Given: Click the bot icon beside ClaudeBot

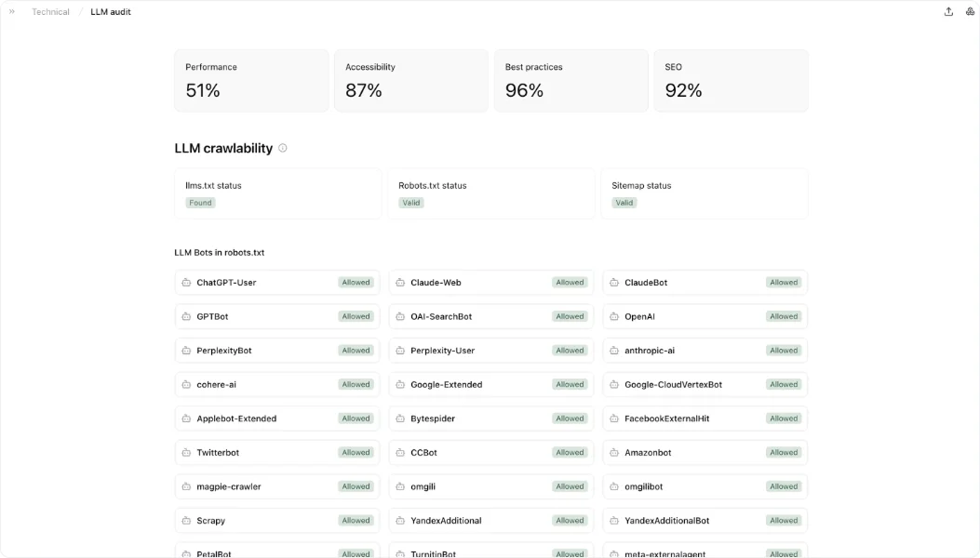Looking at the screenshot, I should point(614,283).
